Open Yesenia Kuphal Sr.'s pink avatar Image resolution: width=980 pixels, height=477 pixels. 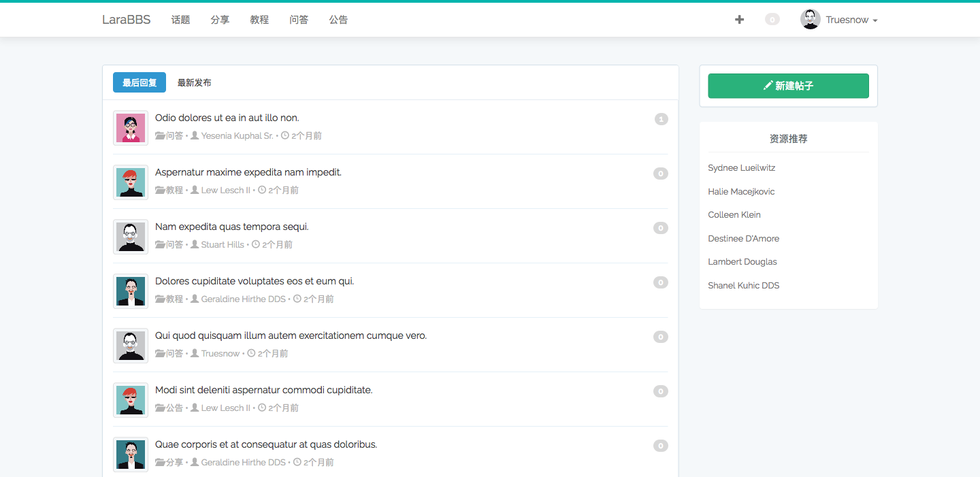tap(130, 128)
